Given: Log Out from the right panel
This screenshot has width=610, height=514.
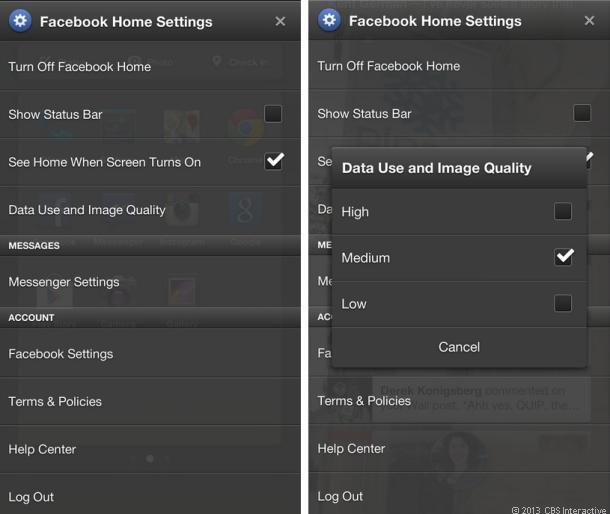Looking at the screenshot, I should pos(340,496).
